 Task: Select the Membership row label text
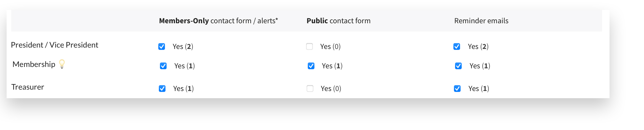point(34,64)
